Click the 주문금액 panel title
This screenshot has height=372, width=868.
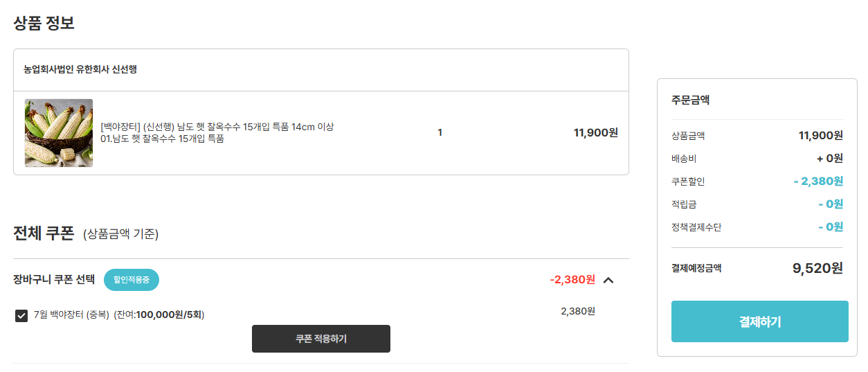click(690, 100)
